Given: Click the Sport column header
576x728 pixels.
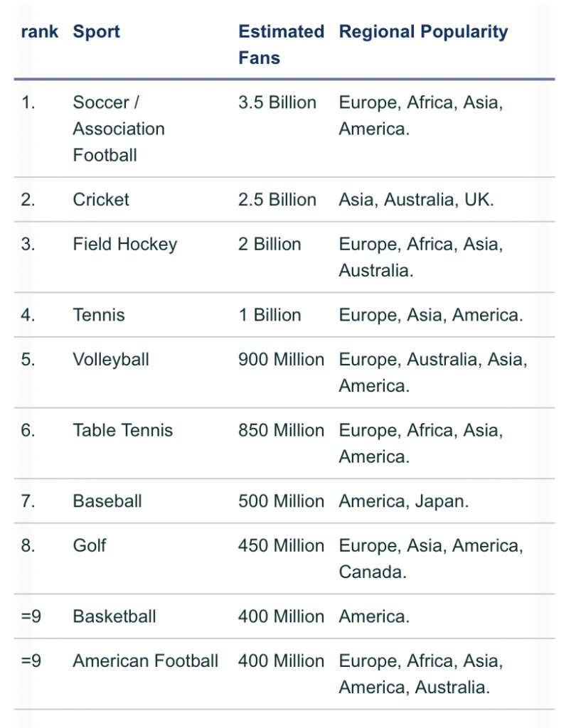Looking at the screenshot, I should coord(96,31).
